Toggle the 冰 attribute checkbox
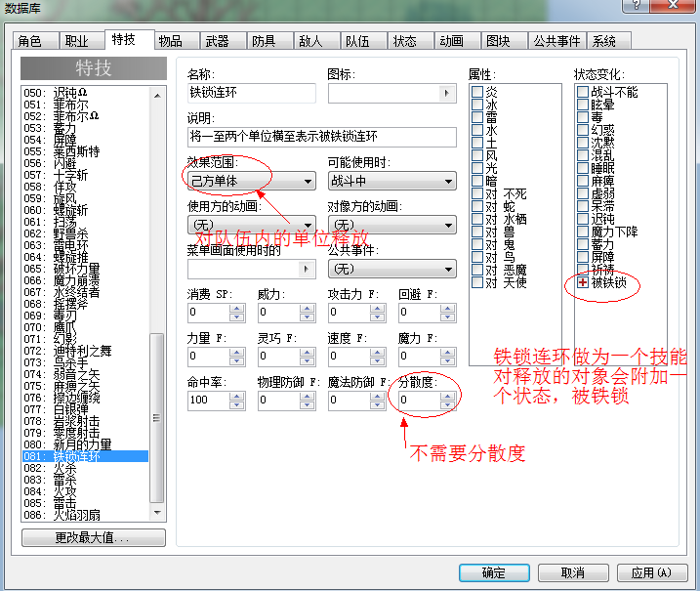 coord(477,105)
